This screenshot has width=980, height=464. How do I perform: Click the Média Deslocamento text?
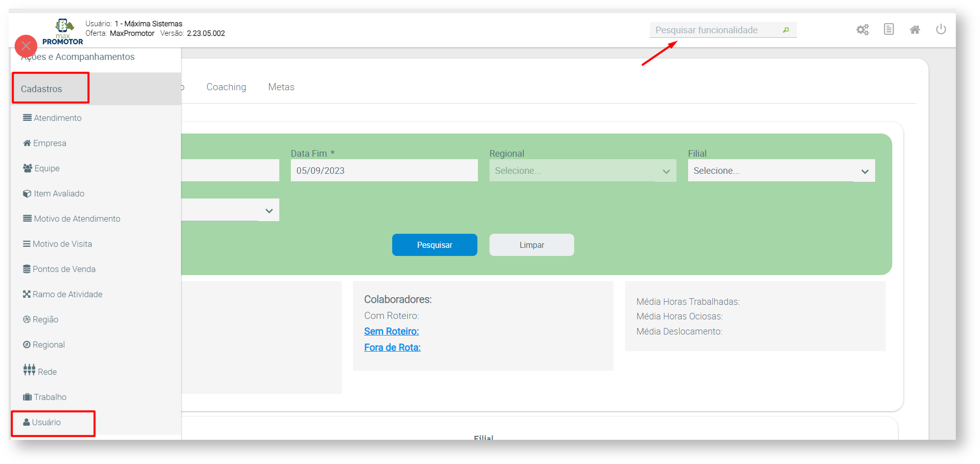pyautogui.click(x=680, y=332)
